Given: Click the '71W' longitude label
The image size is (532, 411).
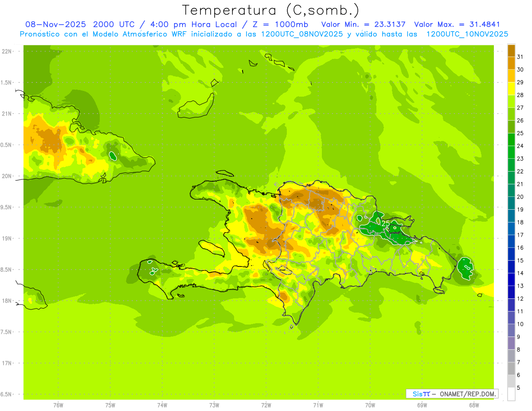Looking at the screenshot, I should click(318, 405).
